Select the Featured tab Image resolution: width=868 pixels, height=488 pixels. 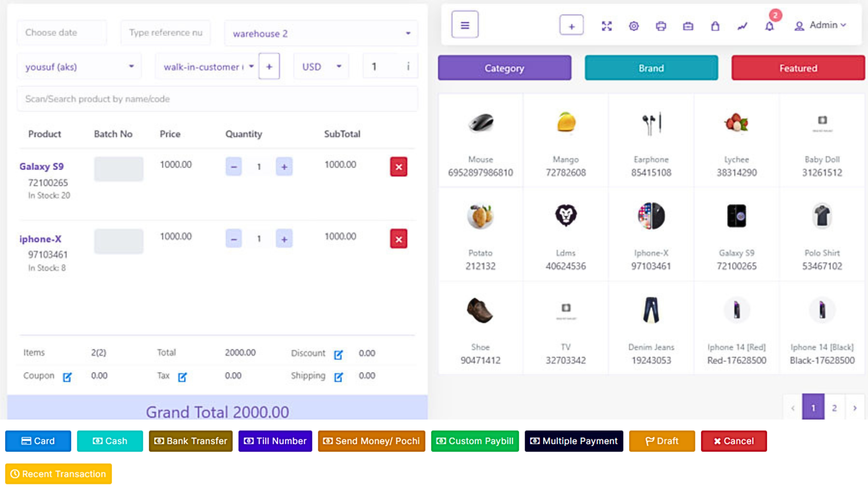(798, 68)
